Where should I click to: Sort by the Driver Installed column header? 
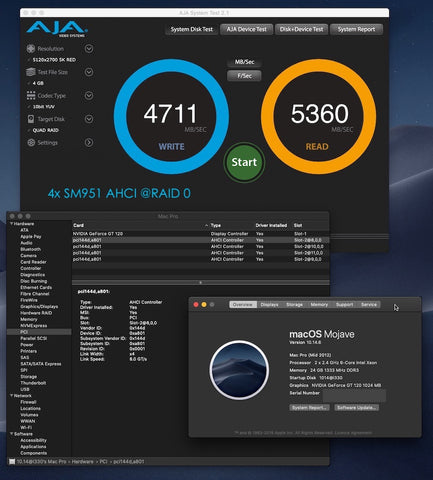[273, 225]
